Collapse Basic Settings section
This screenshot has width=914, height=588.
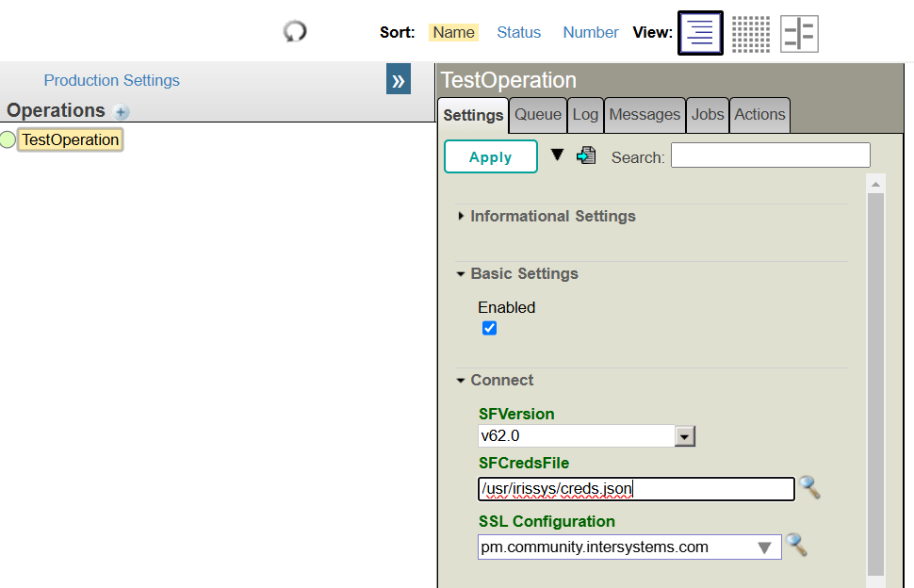click(x=461, y=274)
